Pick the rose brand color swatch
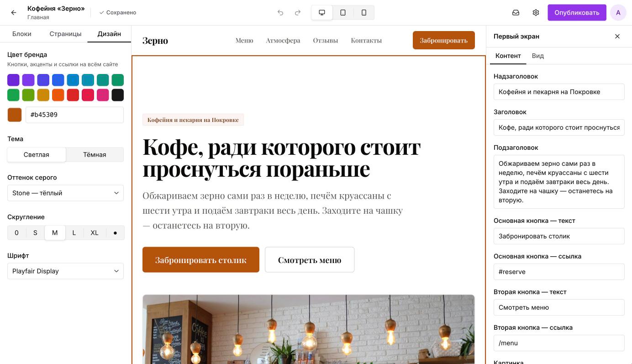 pos(88,95)
